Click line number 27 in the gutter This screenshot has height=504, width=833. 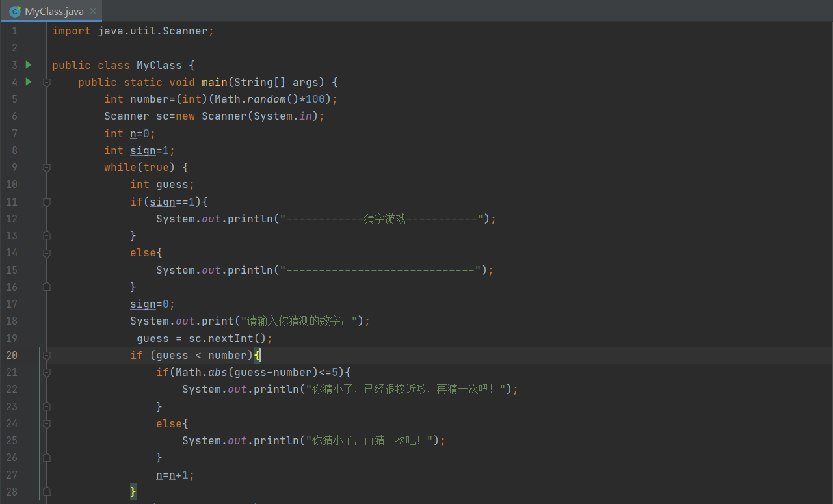tap(12, 475)
